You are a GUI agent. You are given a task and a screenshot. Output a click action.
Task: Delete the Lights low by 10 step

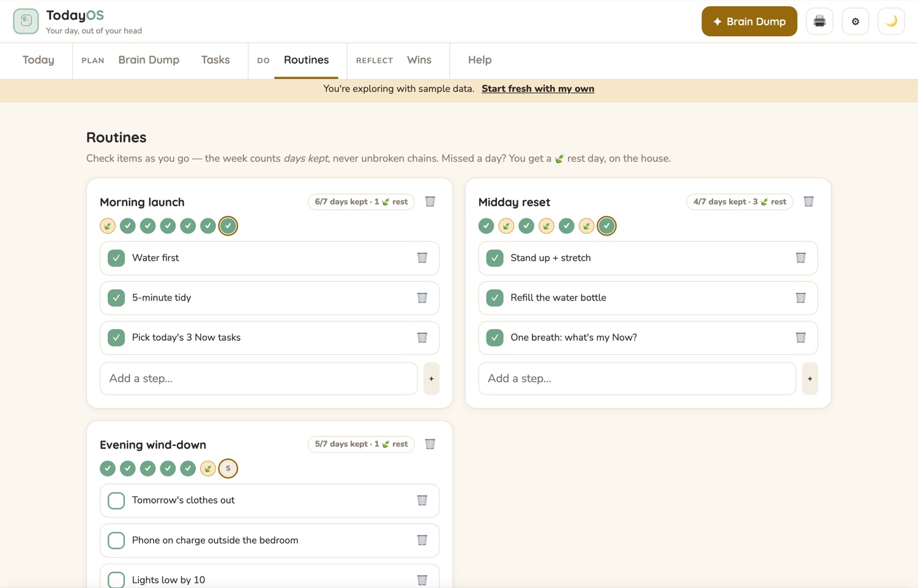click(x=422, y=580)
